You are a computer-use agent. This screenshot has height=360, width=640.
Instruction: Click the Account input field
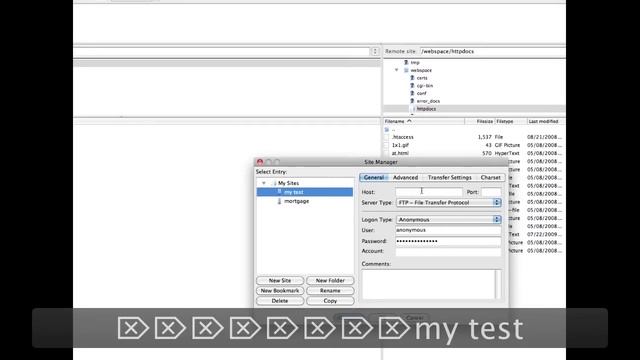click(448, 251)
